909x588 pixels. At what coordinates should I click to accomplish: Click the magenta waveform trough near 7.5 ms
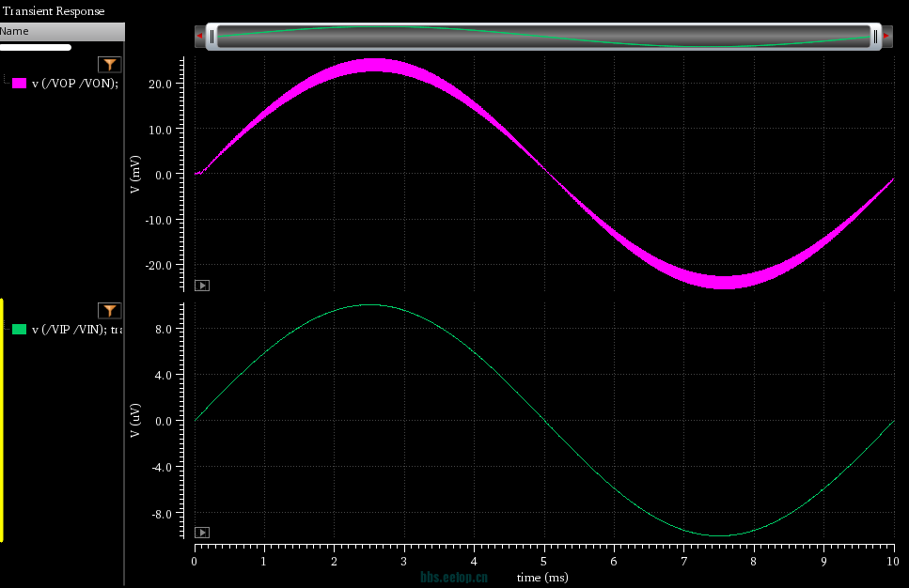point(724,282)
